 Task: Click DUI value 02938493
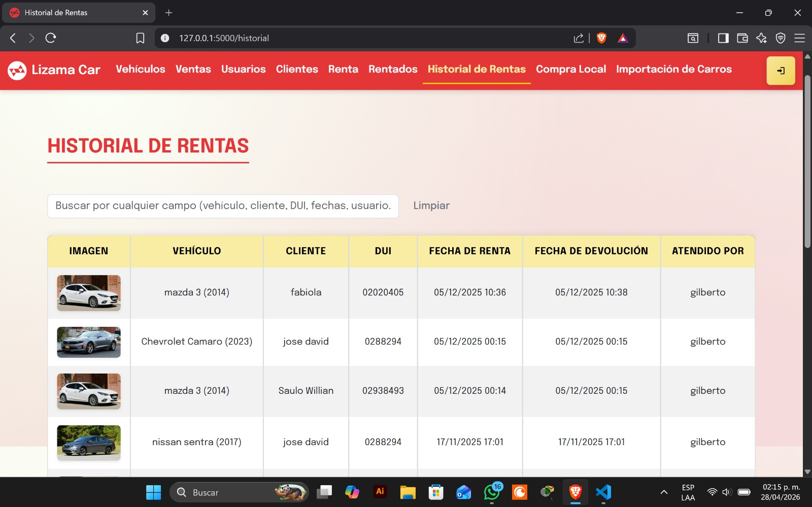click(383, 391)
